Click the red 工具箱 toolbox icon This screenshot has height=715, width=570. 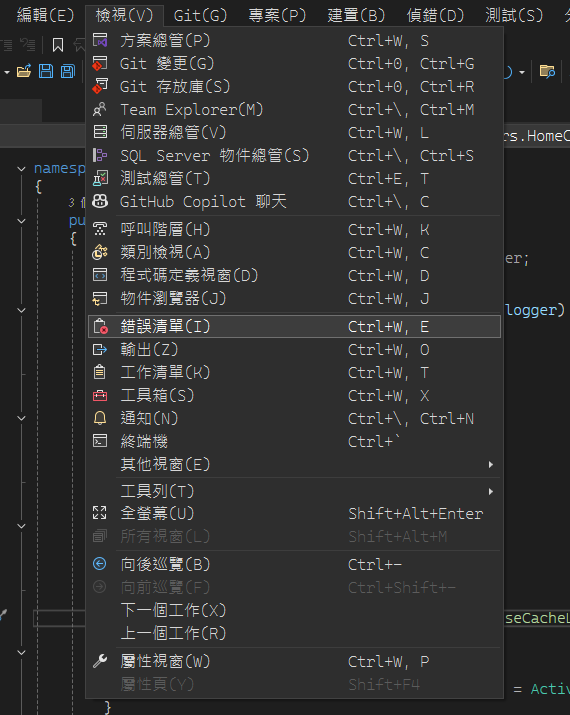point(100,395)
